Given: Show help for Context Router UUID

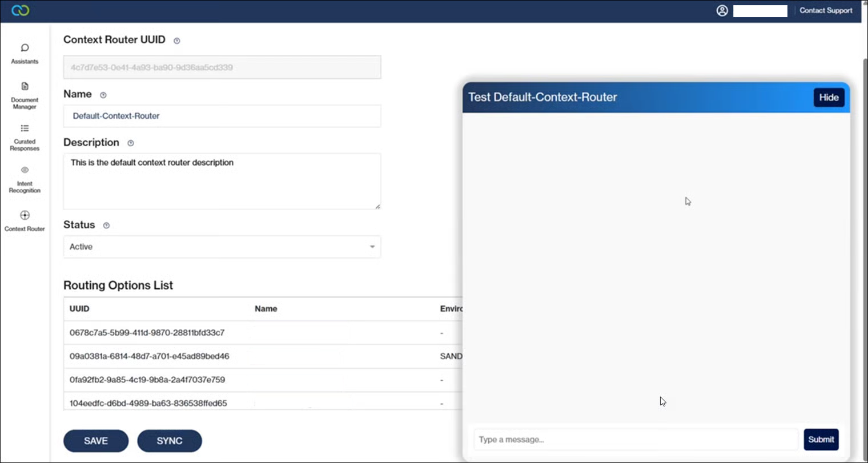Looking at the screenshot, I should tap(177, 41).
